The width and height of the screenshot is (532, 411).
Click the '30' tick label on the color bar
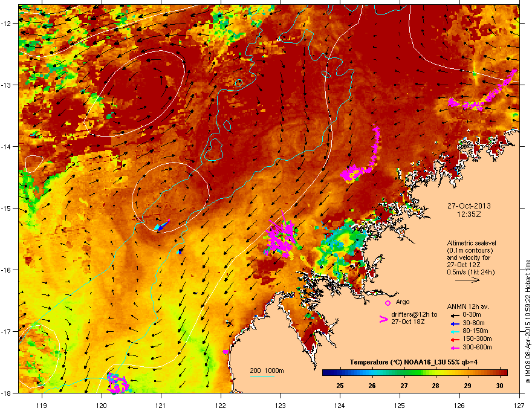[499, 386]
